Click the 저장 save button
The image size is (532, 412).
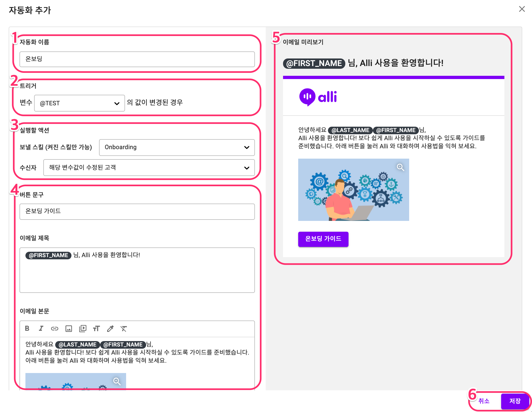click(515, 401)
